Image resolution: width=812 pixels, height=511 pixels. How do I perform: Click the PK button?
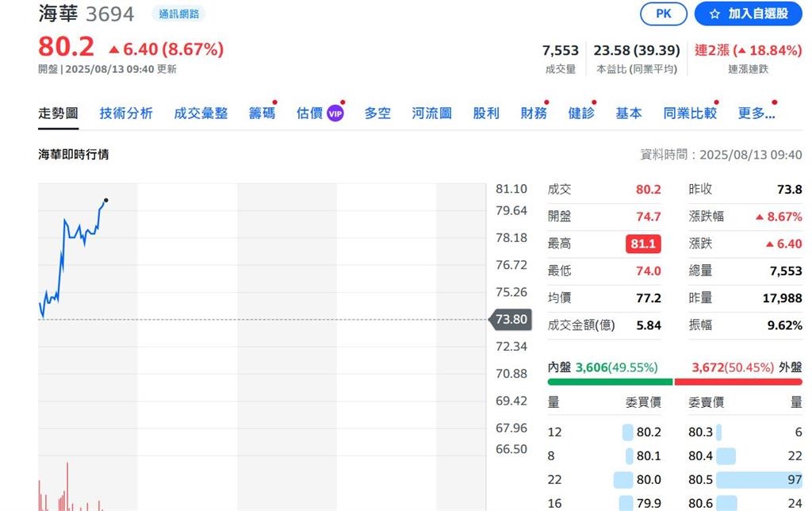click(x=663, y=13)
